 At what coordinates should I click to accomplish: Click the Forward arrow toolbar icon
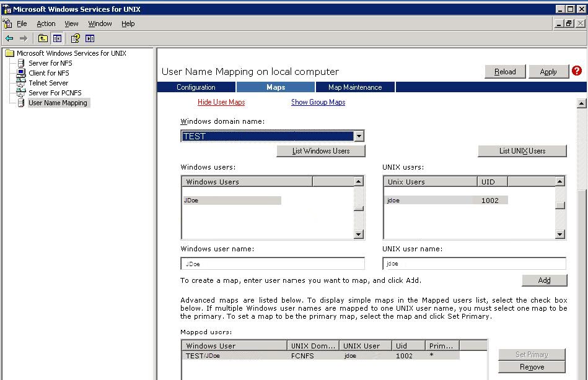click(x=24, y=38)
